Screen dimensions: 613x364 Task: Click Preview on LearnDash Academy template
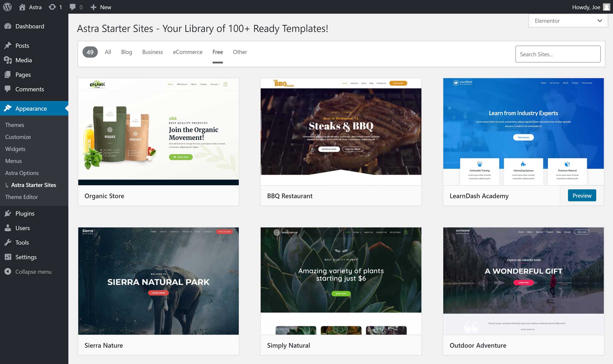pos(582,195)
